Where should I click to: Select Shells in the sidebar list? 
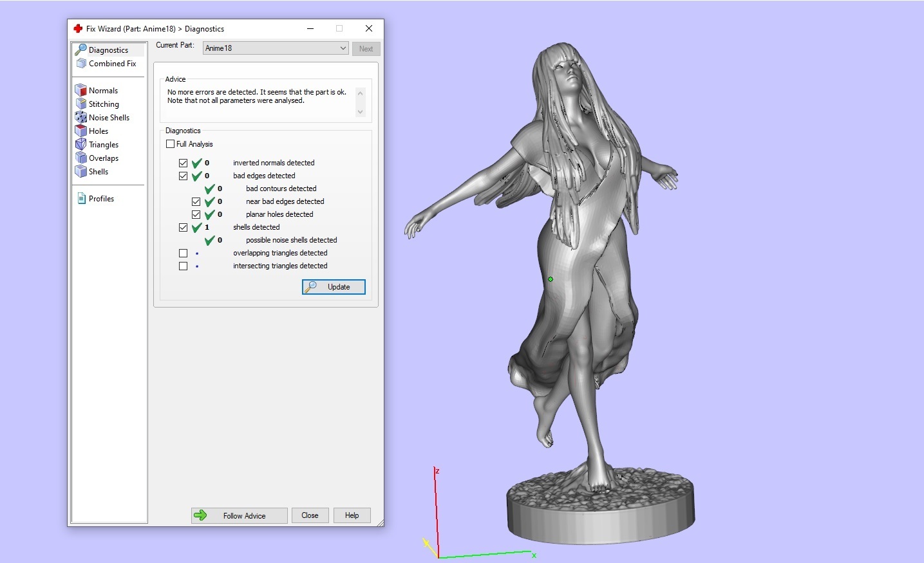tap(98, 172)
